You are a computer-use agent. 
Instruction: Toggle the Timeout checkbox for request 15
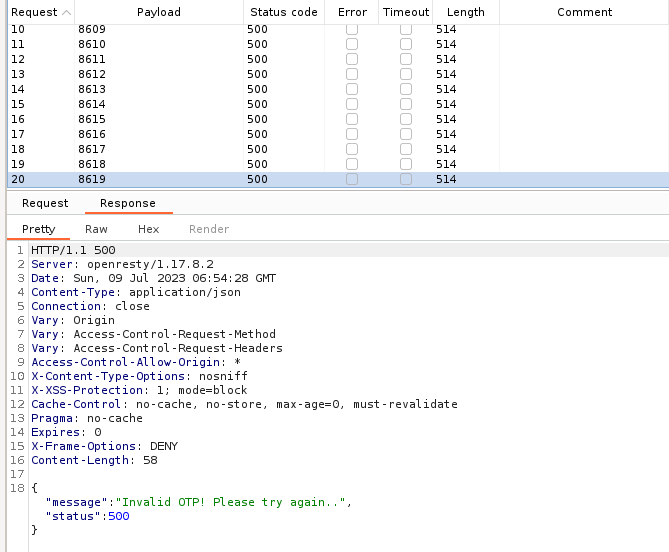pyautogui.click(x=406, y=104)
